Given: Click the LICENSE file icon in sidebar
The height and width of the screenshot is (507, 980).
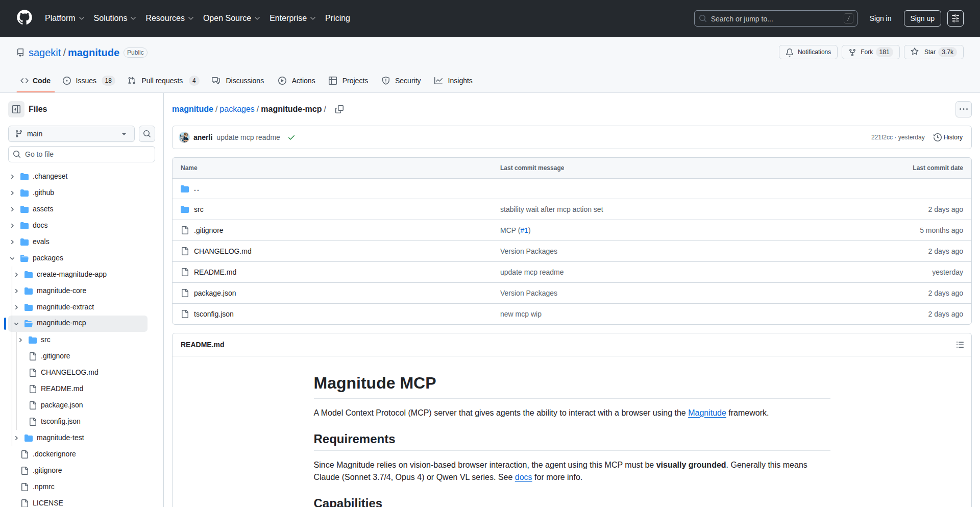Looking at the screenshot, I should [24, 503].
